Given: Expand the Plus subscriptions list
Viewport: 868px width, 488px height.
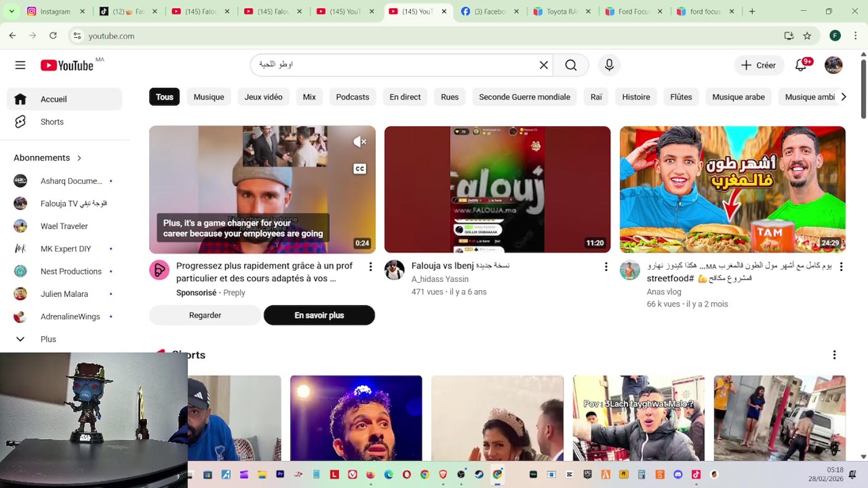Looking at the screenshot, I should point(64,339).
